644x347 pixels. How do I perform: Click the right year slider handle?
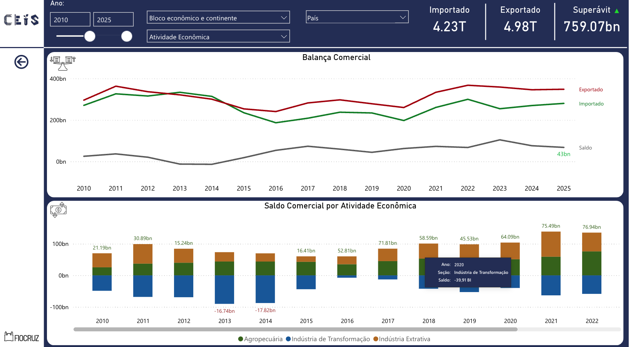pyautogui.click(x=127, y=36)
